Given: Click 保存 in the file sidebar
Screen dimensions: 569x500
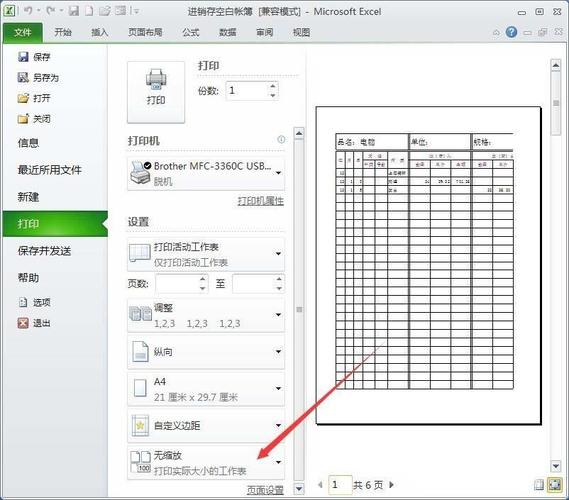Looking at the screenshot, I should click(34, 57).
